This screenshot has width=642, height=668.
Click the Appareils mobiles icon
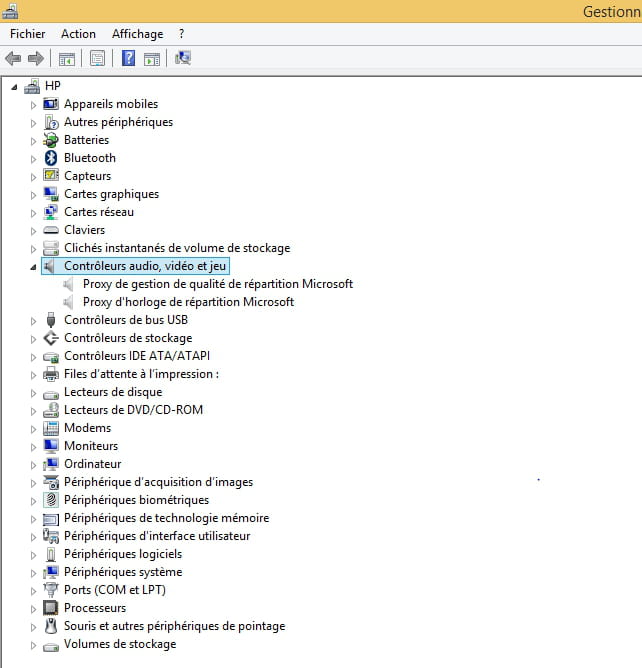51,104
